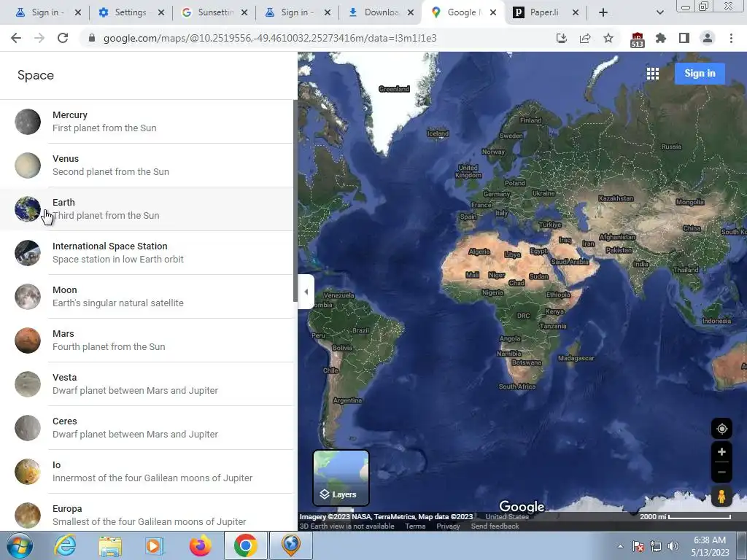Collapse the side panel arrow
The height and width of the screenshot is (560, 747).
(x=306, y=292)
